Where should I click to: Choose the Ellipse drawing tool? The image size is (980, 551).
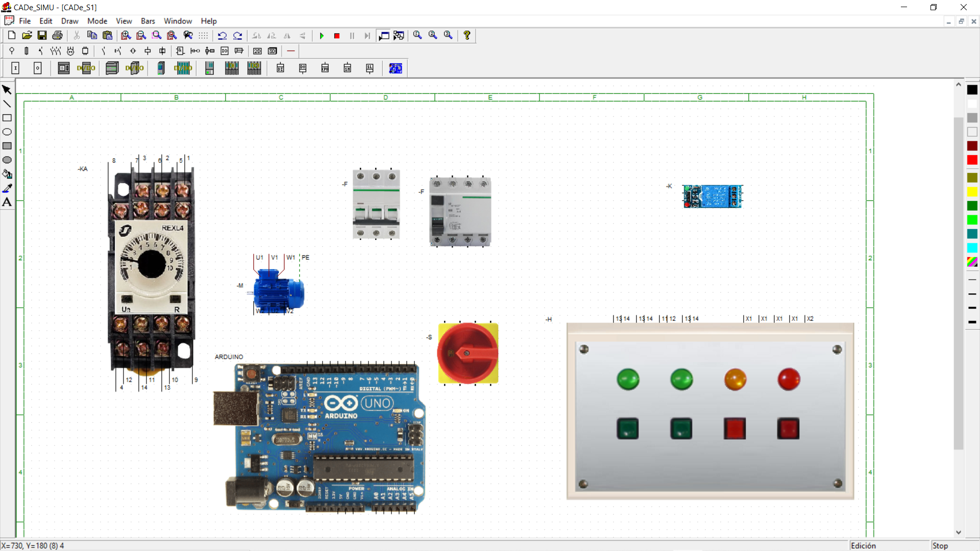7,132
